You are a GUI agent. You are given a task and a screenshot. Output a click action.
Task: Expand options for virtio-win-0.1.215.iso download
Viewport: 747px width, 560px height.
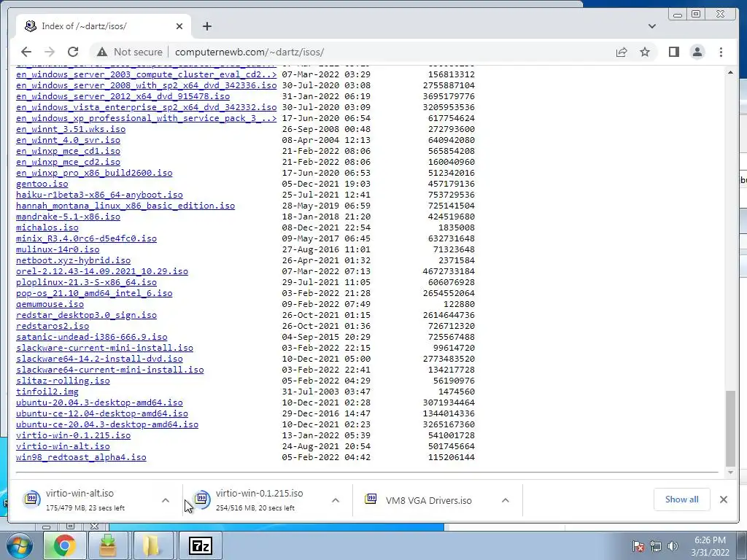click(x=336, y=500)
